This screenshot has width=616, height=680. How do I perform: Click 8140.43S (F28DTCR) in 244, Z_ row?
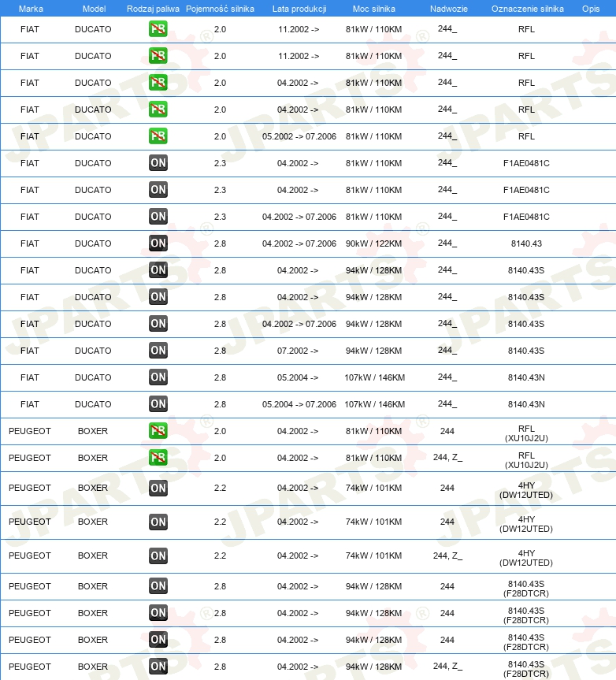(x=526, y=669)
